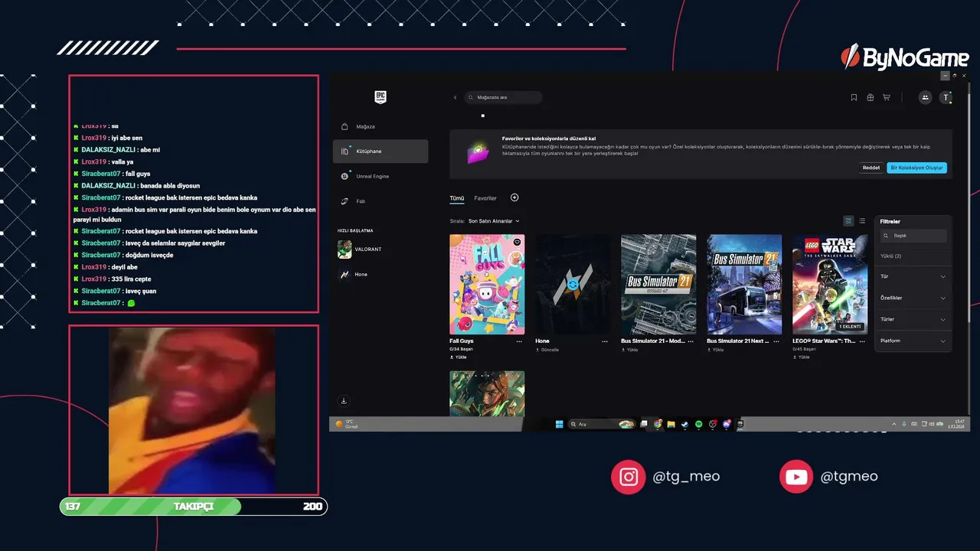This screenshot has height=551, width=980.
Task: Click the taskbar Ara search box
Action: coord(602,424)
